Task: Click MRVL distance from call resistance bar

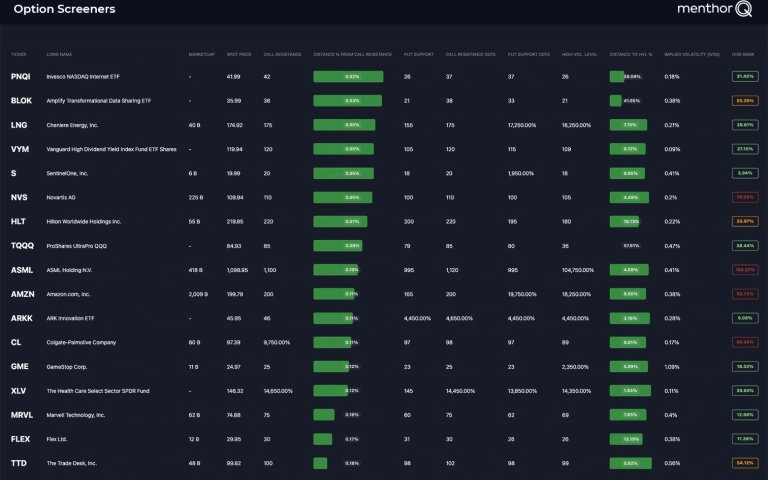Action: point(324,415)
